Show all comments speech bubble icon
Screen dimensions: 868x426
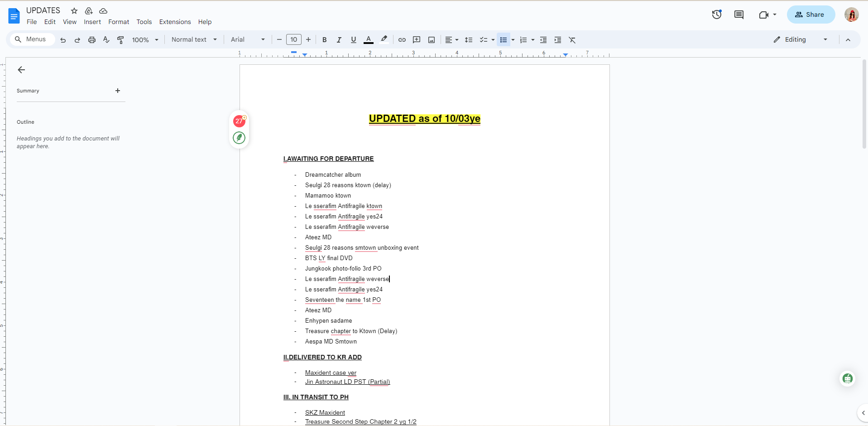click(x=739, y=15)
